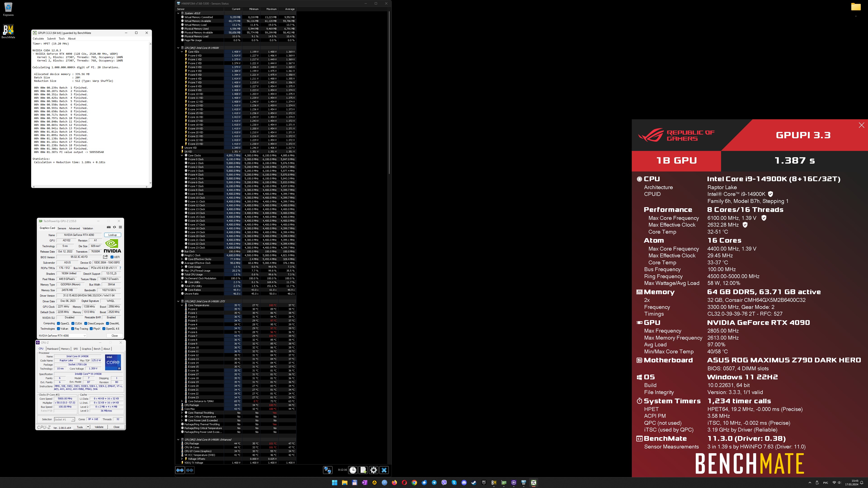Toggle the CUDA checkbox in GPU-Z
This screenshot has width=868, height=488.
click(x=73, y=323)
